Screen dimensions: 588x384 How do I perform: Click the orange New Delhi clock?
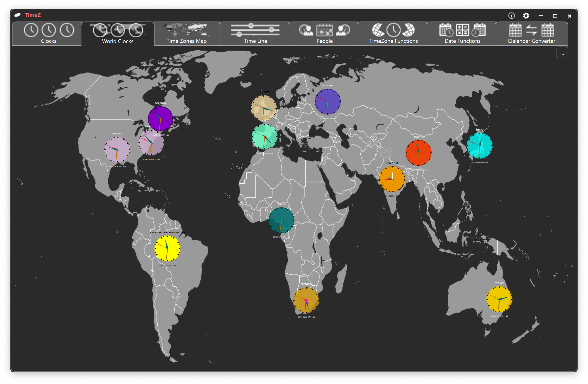pyautogui.click(x=392, y=179)
